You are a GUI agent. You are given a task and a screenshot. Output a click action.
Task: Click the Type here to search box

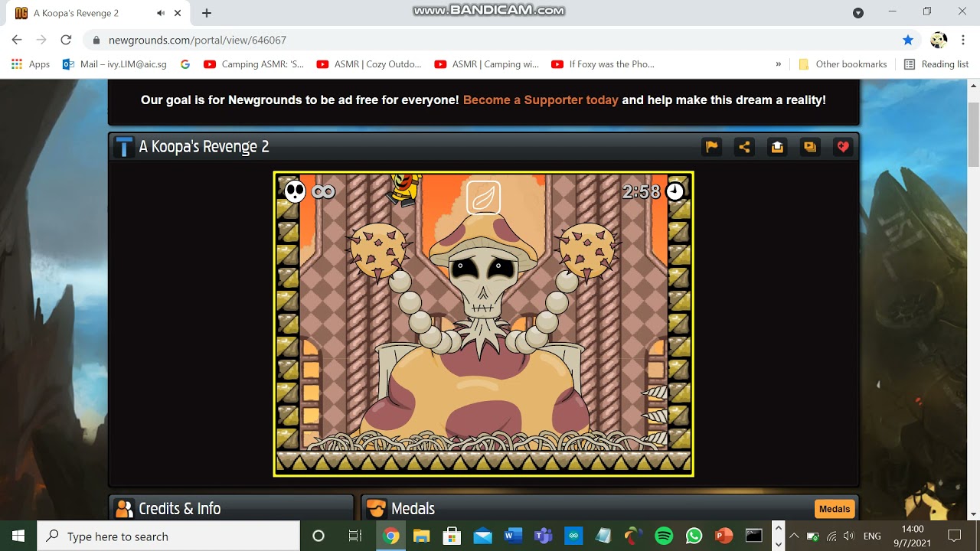tap(168, 536)
